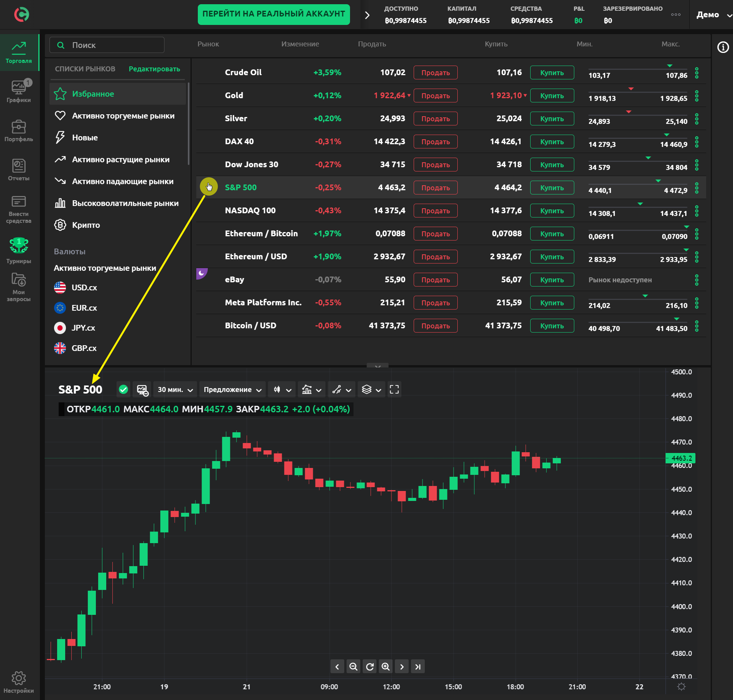Select the DAX 40 market row name
733x700 pixels.
(x=239, y=142)
